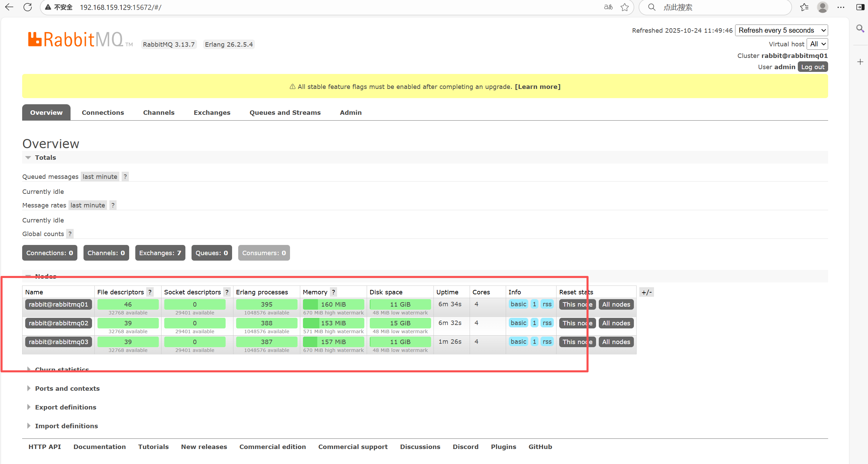Open the Refresh every 5 seconds dropdown
868x464 pixels.
[781, 30]
